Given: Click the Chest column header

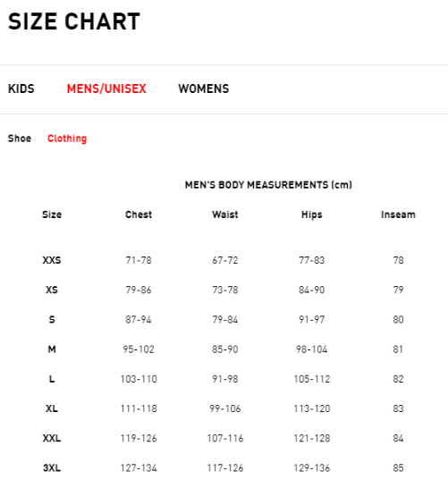Looking at the screenshot, I should point(139,215).
